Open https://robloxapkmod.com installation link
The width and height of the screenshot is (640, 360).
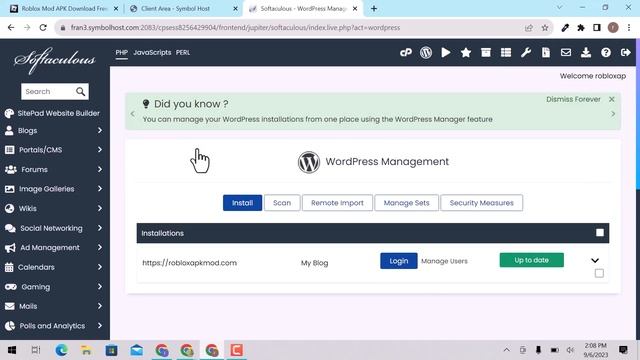[189, 263]
